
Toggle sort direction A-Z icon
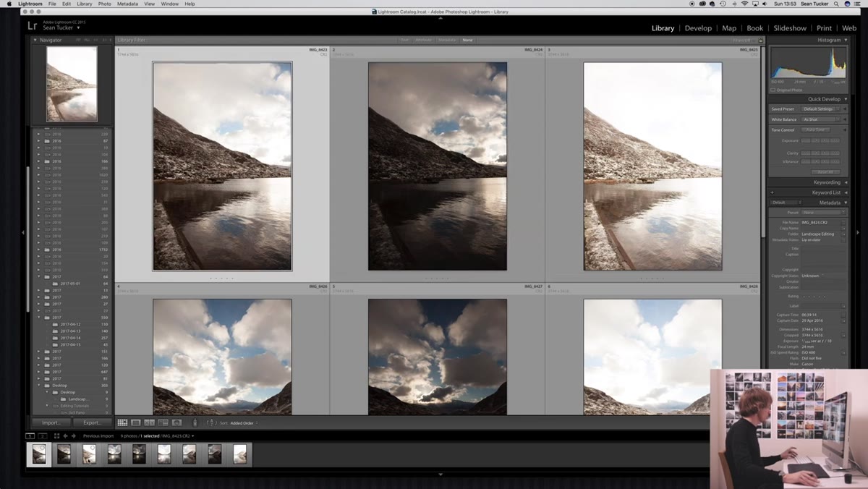click(211, 422)
